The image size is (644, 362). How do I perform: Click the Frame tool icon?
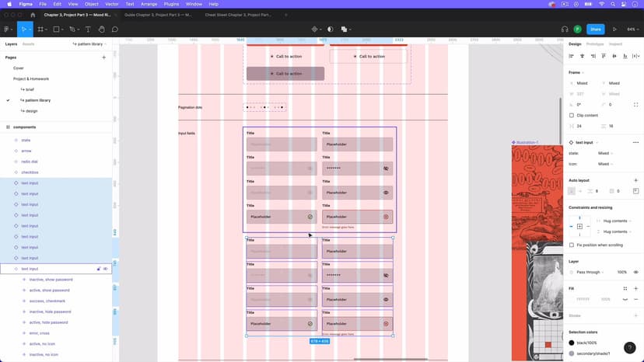[40, 30]
